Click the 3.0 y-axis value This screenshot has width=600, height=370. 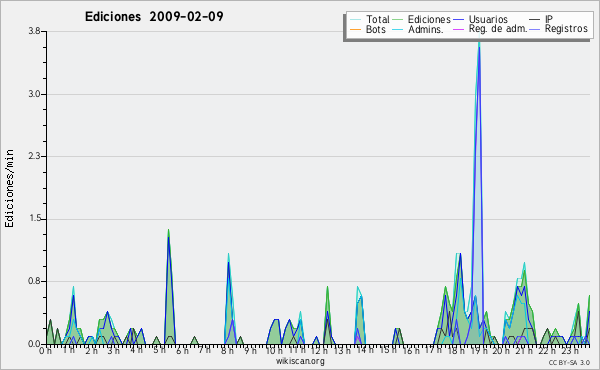(x=35, y=94)
